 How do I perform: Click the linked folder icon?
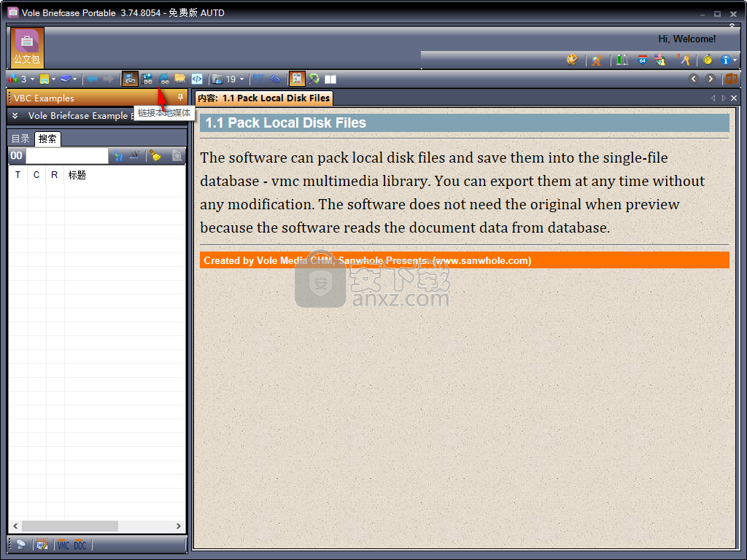point(180,79)
